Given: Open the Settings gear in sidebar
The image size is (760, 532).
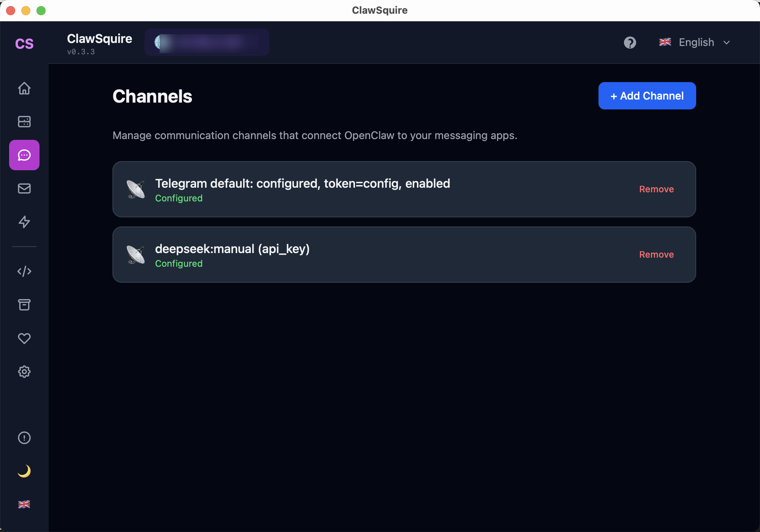Looking at the screenshot, I should click(x=24, y=372).
